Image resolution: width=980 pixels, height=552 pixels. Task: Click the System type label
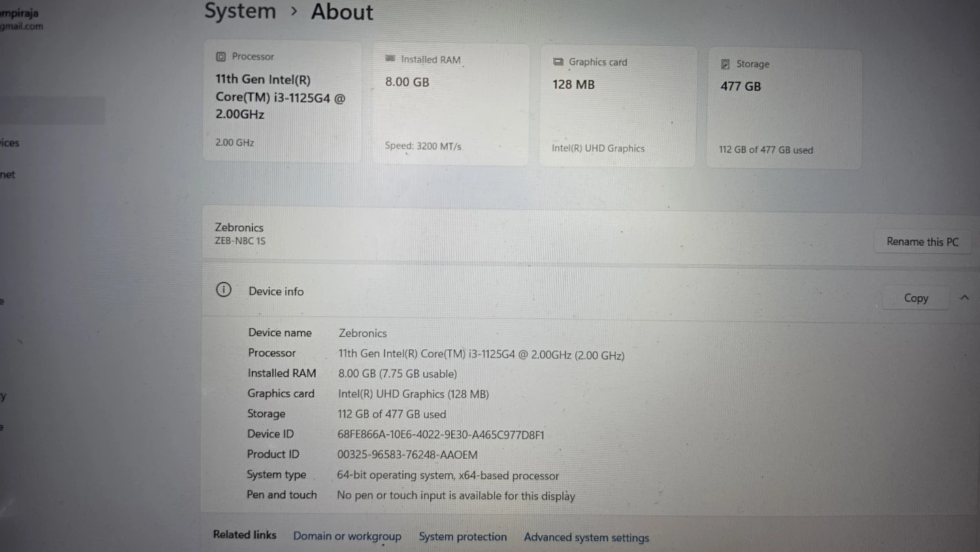[276, 474]
